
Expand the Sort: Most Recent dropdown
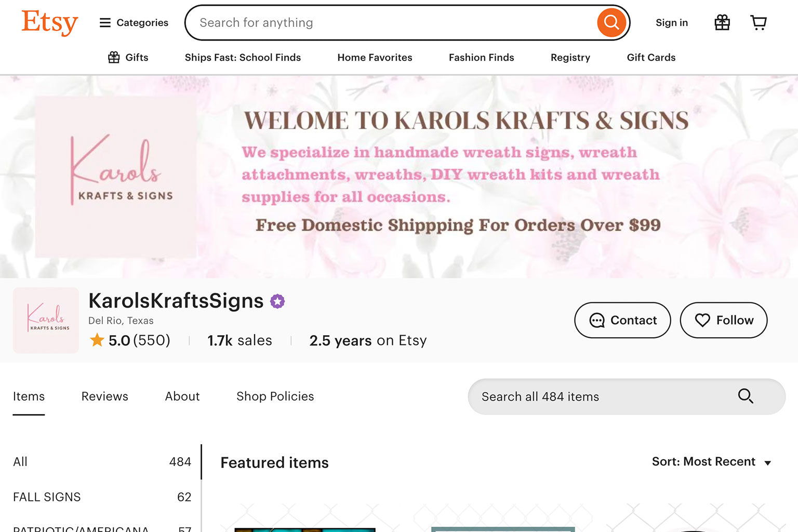711,462
